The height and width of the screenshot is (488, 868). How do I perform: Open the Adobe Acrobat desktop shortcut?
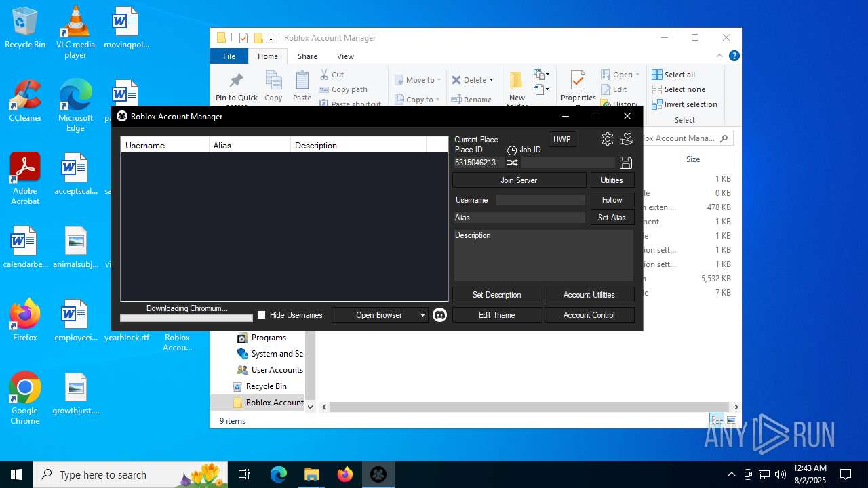click(25, 179)
